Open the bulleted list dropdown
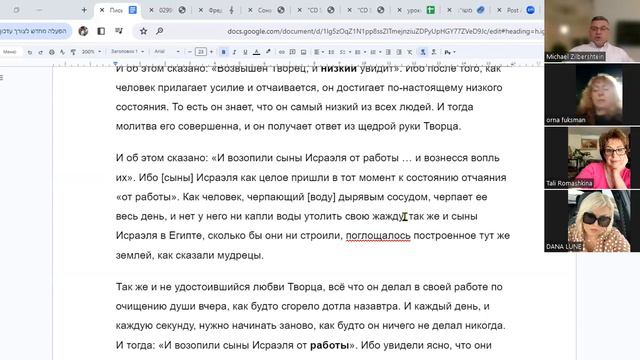The width and height of the screenshot is (640, 360). point(360,52)
